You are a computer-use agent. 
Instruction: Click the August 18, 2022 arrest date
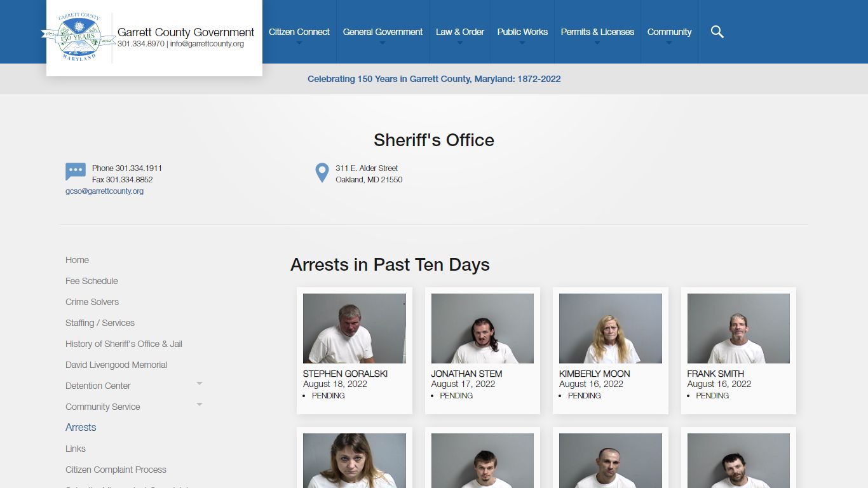335,384
